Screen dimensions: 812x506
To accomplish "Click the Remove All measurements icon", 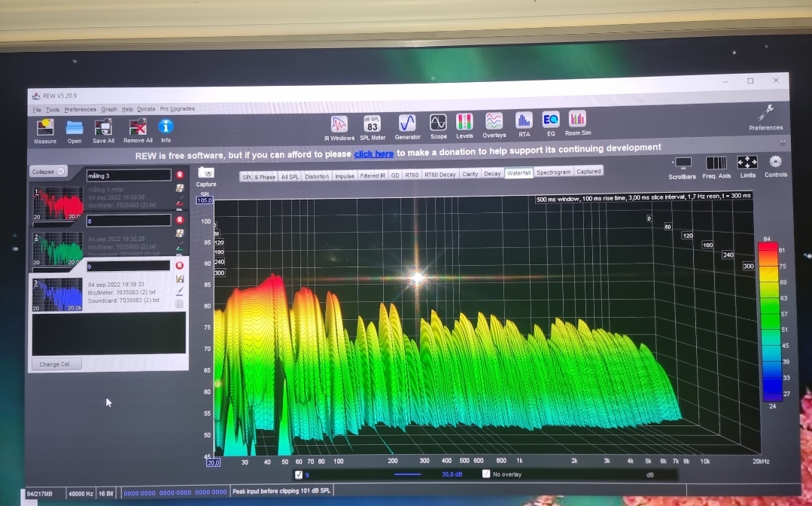I will point(138,128).
